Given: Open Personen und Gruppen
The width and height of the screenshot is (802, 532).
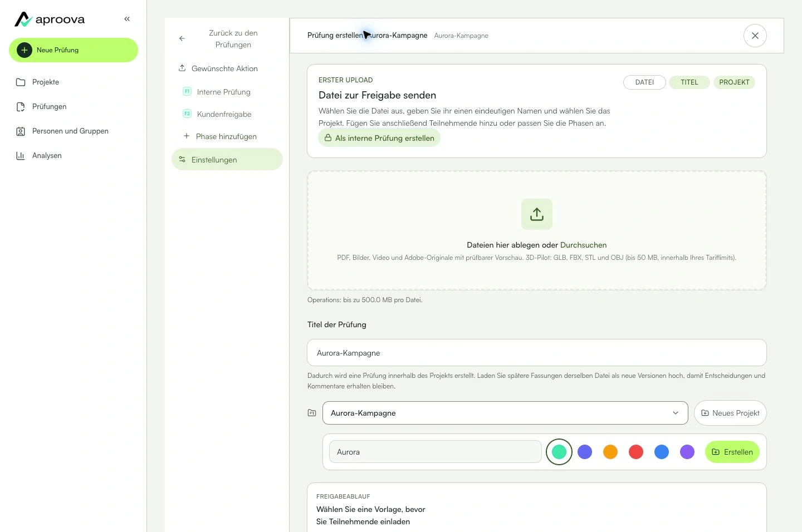Looking at the screenshot, I should click(74, 131).
